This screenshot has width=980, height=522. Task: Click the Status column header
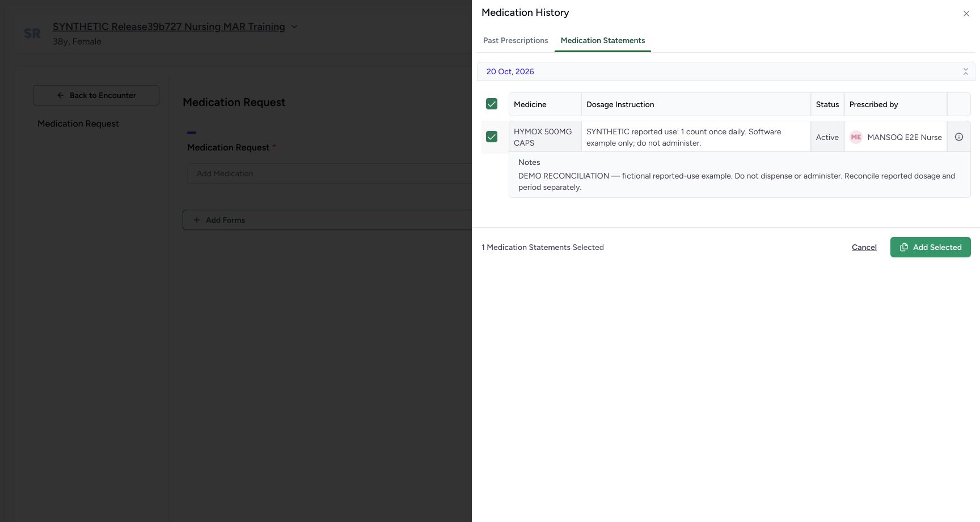pos(827,104)
